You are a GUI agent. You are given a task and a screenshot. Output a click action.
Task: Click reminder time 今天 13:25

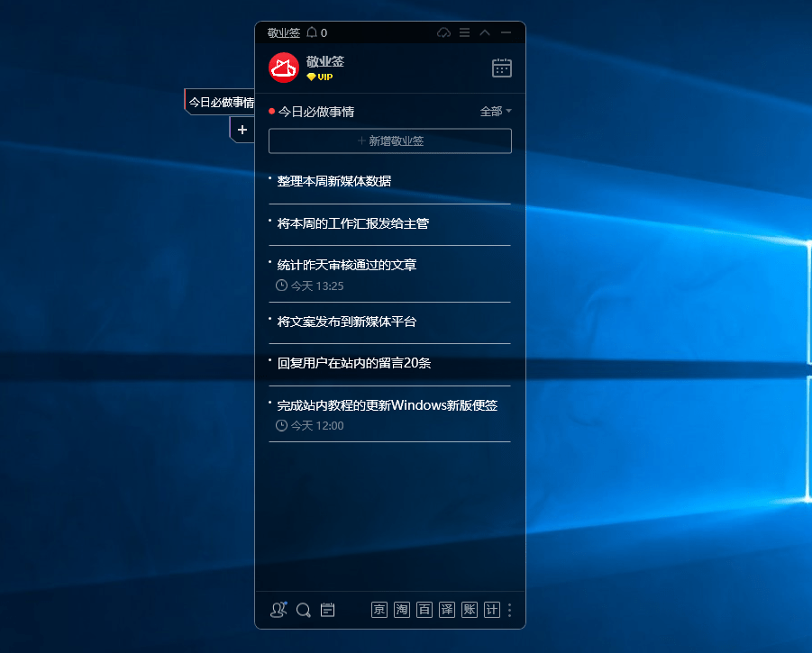pyautogui.click(x=310, y=286)
